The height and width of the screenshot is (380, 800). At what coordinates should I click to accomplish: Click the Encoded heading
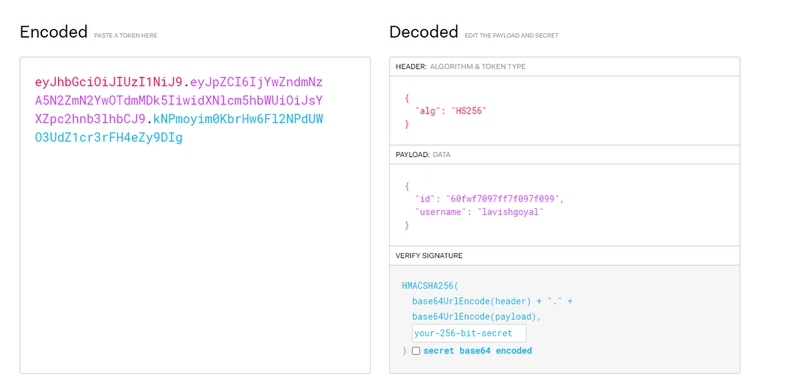54,32
